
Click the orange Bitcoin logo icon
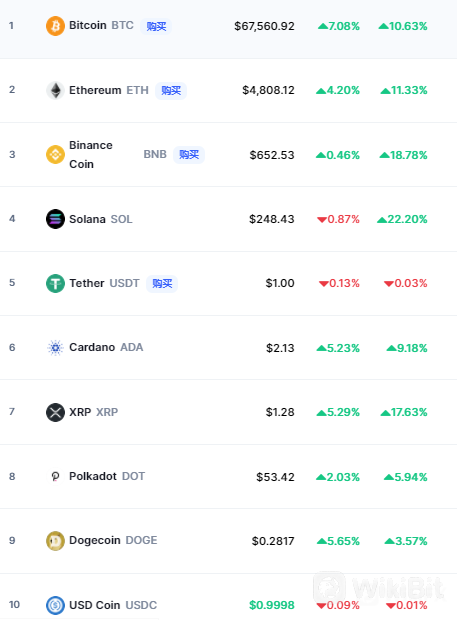pos(55,26)
